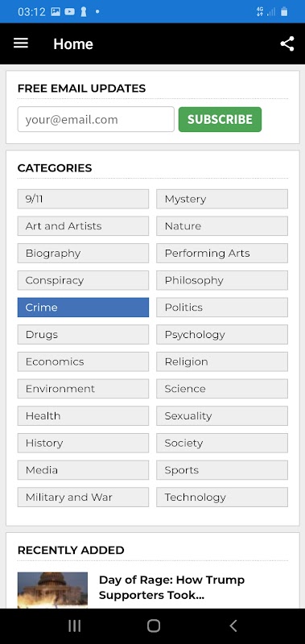Screen dimensions: 305x644
Task: Open Day of Rage article title link
Action: pyautogui.click(x=171, y=588)
